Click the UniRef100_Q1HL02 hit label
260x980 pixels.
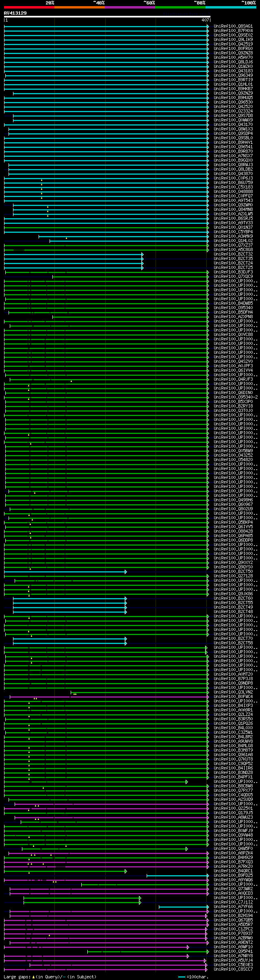[233, 241]
